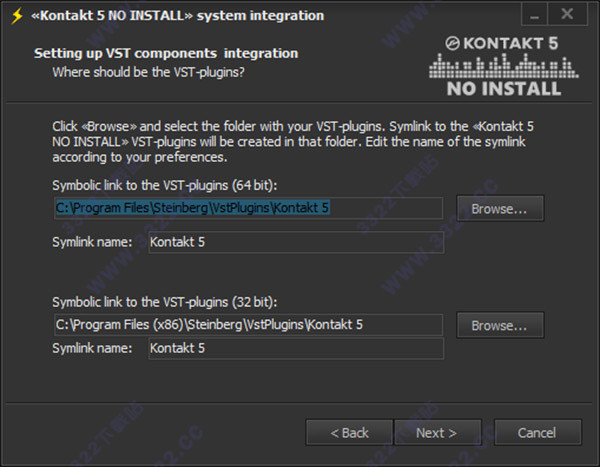Focus the 64 bit symbolic link path field
600x467 pixels.
coord(248,208)
